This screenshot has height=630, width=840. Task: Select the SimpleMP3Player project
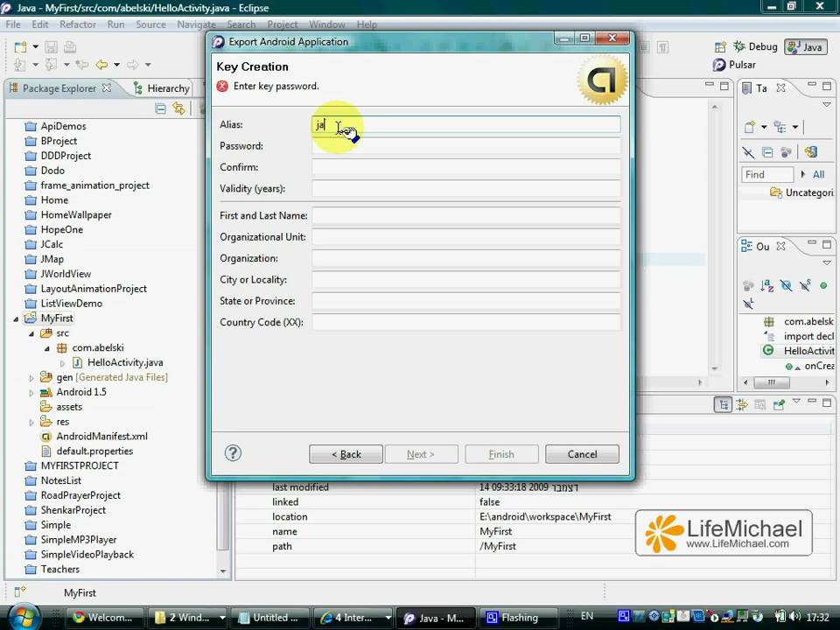(x=78, y=540)
